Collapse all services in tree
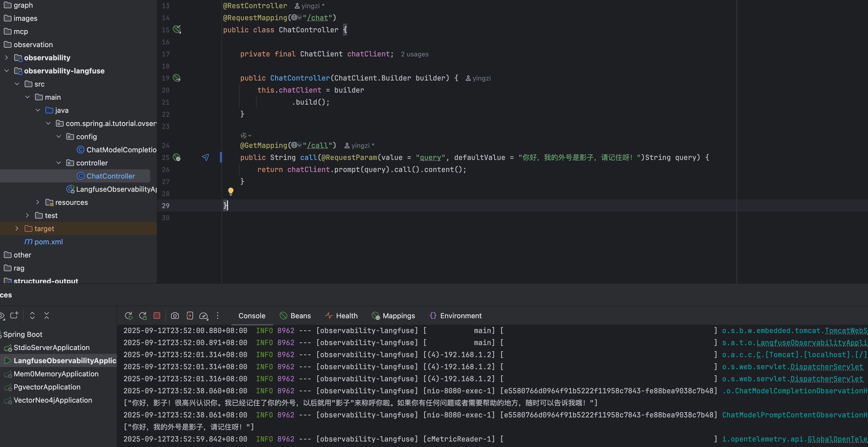 [x=47, y=315]
